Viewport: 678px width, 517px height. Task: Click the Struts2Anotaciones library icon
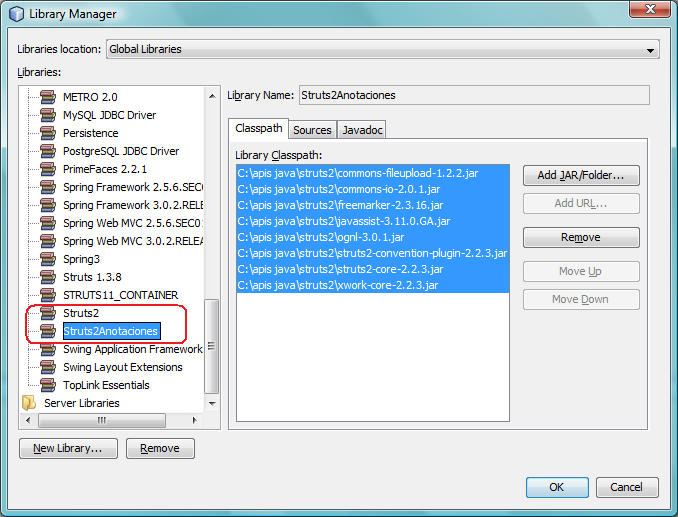point(48,331)
